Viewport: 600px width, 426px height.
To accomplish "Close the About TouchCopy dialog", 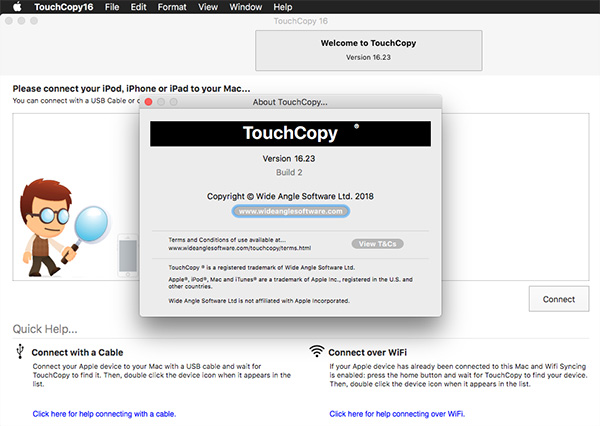I will click(x=149, y=102).
